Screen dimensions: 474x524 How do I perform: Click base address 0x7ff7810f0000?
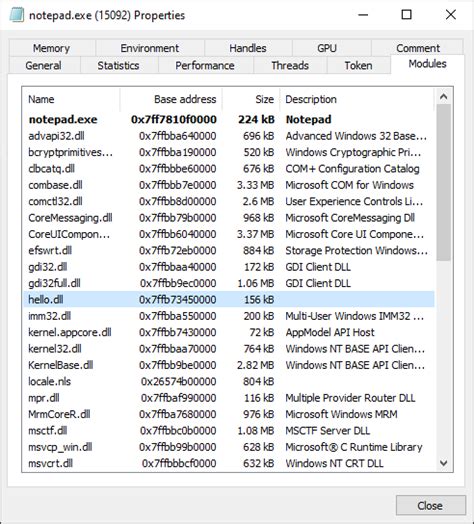coord(174,119)
